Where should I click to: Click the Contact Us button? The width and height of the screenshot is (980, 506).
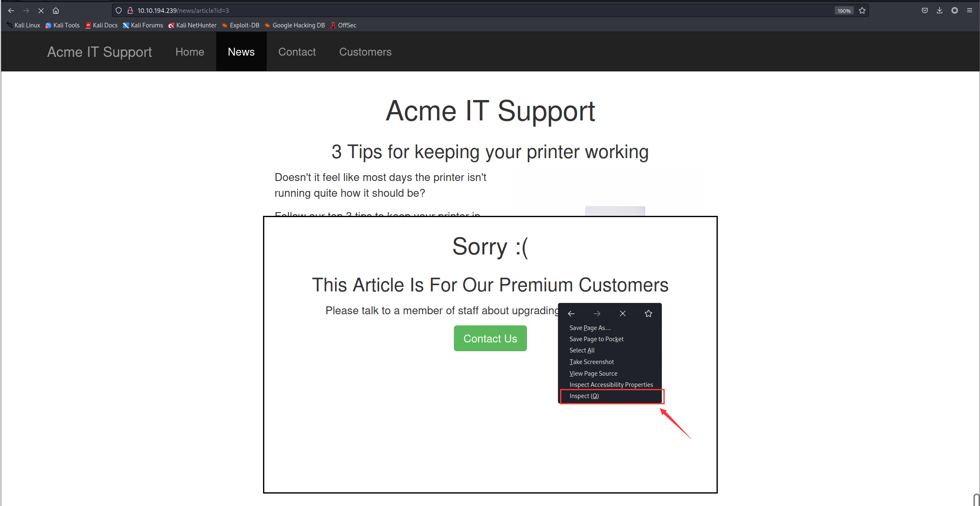tap(491, 338)
